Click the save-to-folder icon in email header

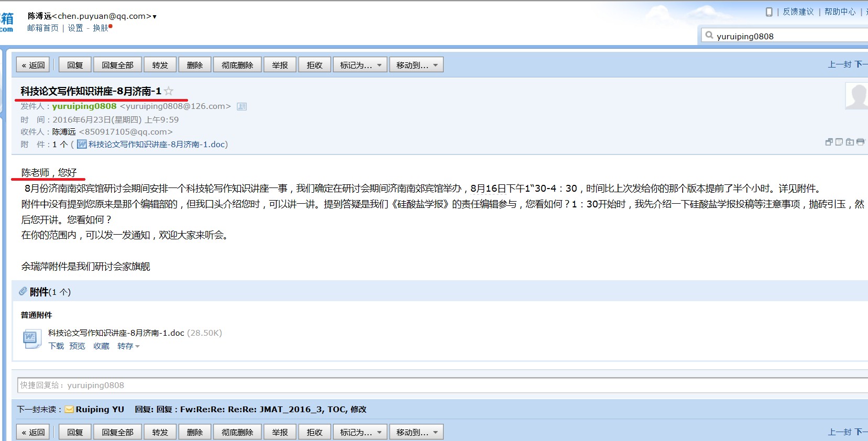click(850, 142)
